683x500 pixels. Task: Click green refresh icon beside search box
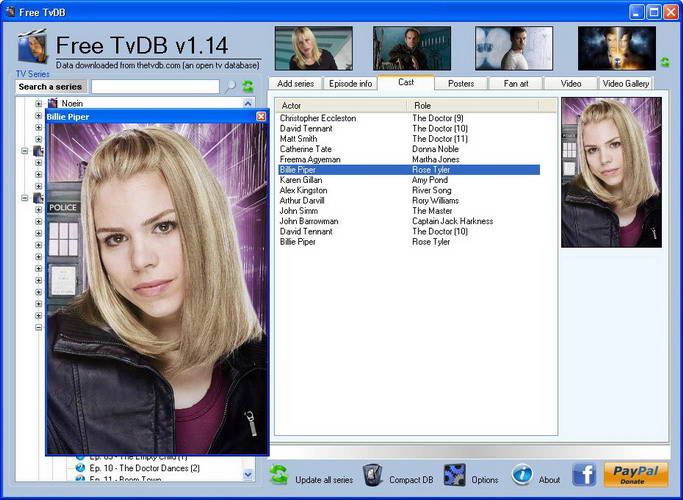click(248, 87)
